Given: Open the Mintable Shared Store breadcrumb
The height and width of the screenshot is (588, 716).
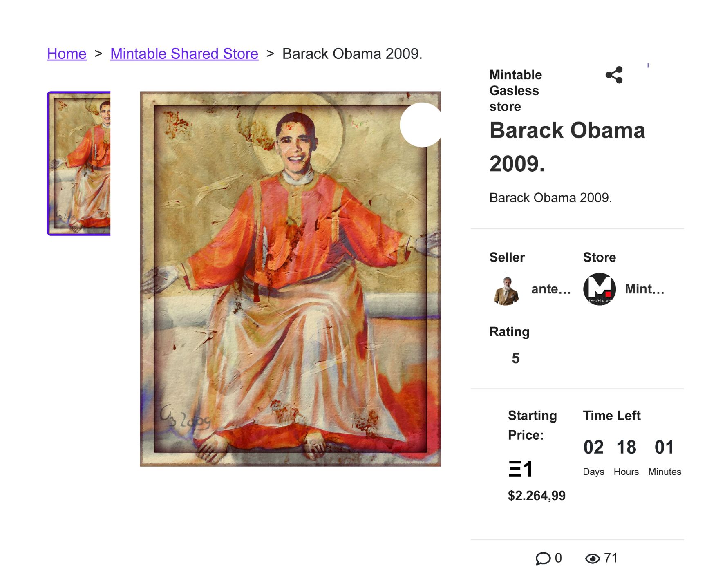Looking at the screenshot, I should coord(184,54).
